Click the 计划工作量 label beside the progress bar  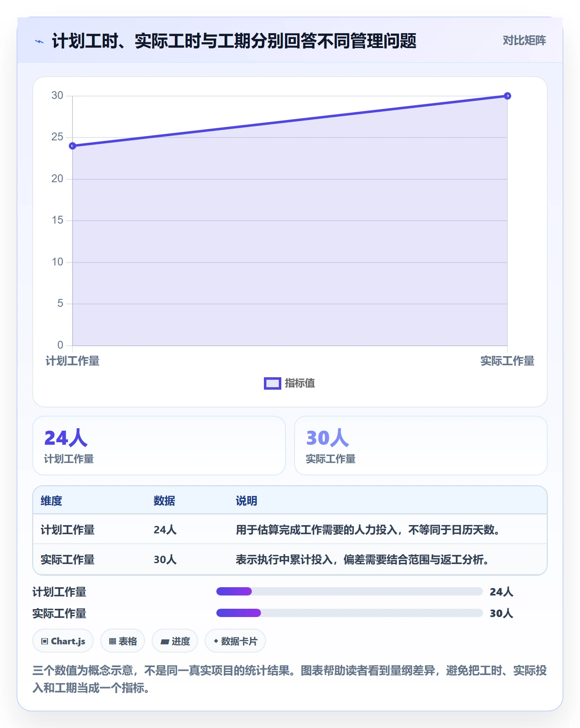pyautogui.click(x=60, y=592)
